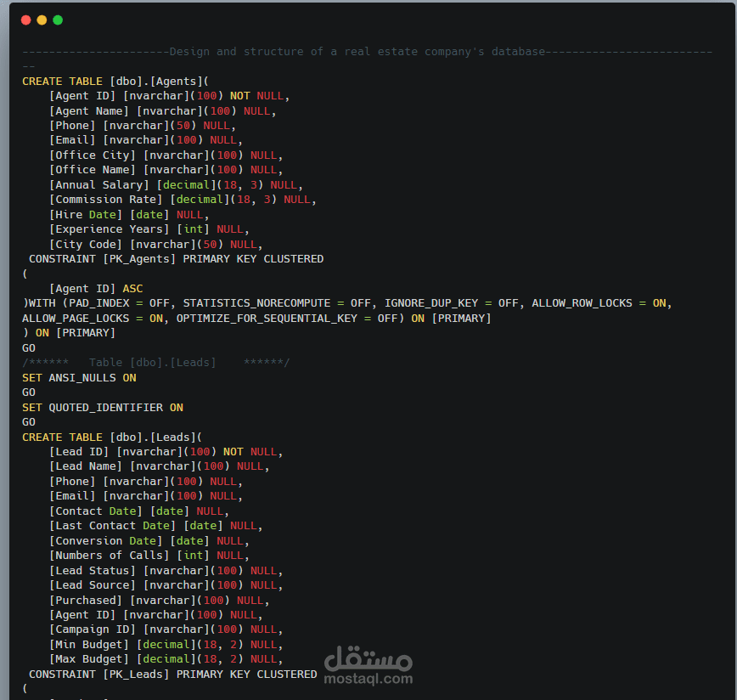This screenshot has width=737, height=700.
Task: Select the [Contact Date] date line
Action: pos(139,511)
